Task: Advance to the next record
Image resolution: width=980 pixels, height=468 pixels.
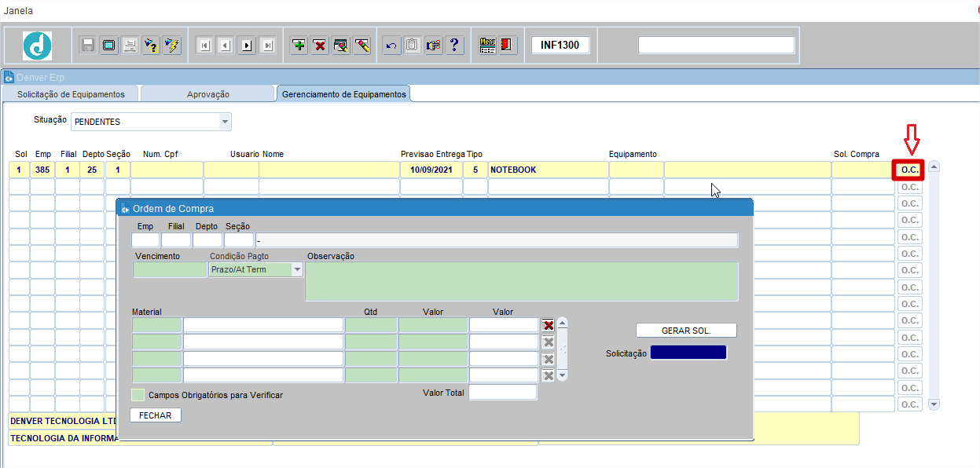Action: point(247,46)
